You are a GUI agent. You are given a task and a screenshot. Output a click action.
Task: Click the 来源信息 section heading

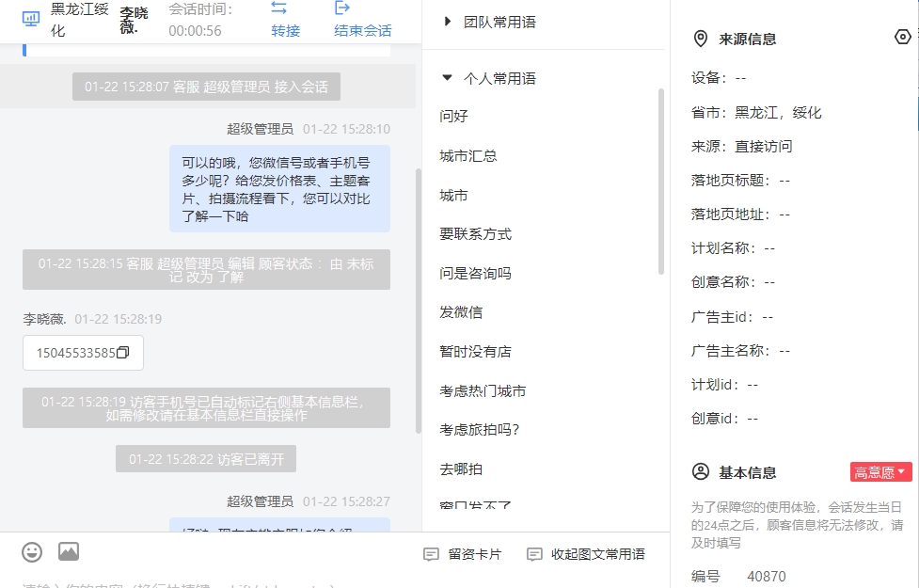(747, 40)
